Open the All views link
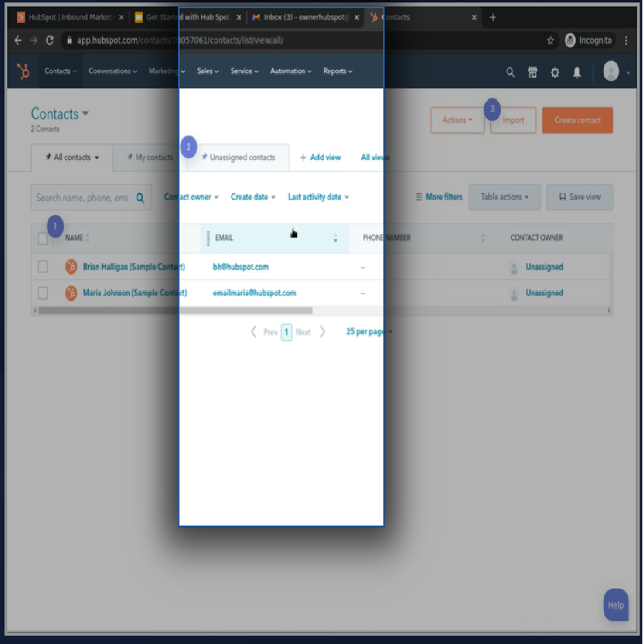 [x=375, y=157]
